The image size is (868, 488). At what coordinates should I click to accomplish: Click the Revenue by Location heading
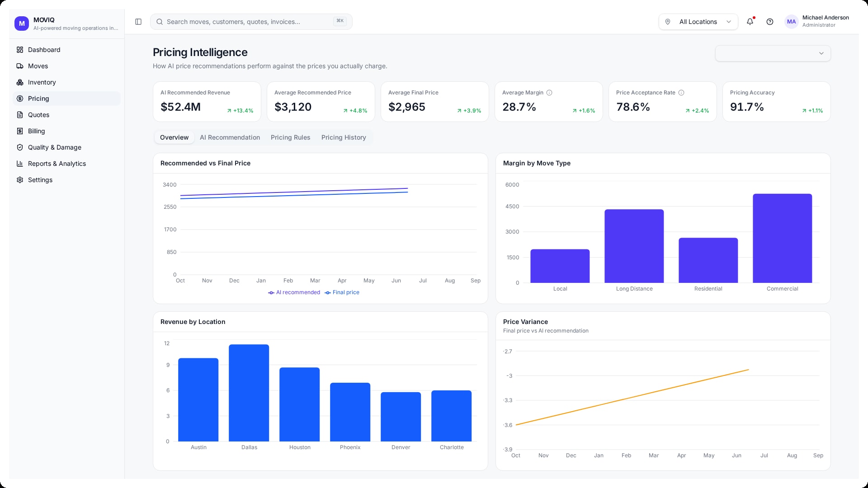tap(193, 322)
